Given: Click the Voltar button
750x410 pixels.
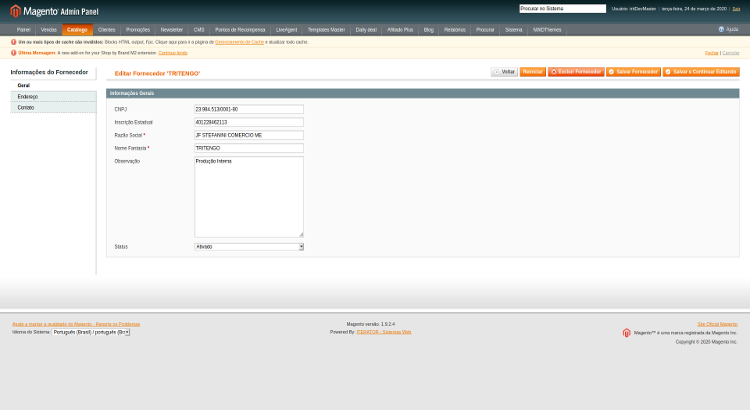Looking at the screenshot, I should (504, 72).
